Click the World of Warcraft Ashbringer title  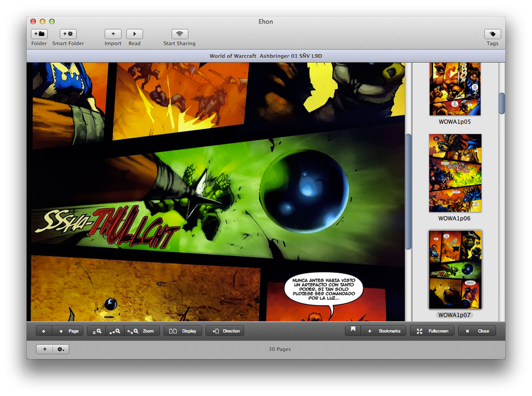click(x=265, y=56)
